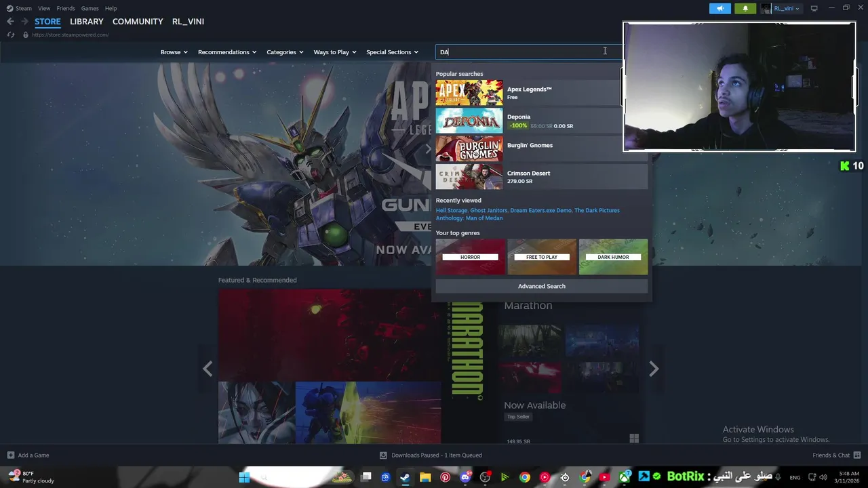Open the Help menu
868x488 pixels.
(x=111, y=8)
